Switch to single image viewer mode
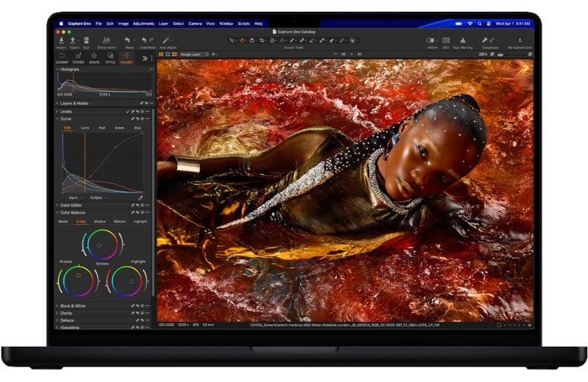 [168, 54]
